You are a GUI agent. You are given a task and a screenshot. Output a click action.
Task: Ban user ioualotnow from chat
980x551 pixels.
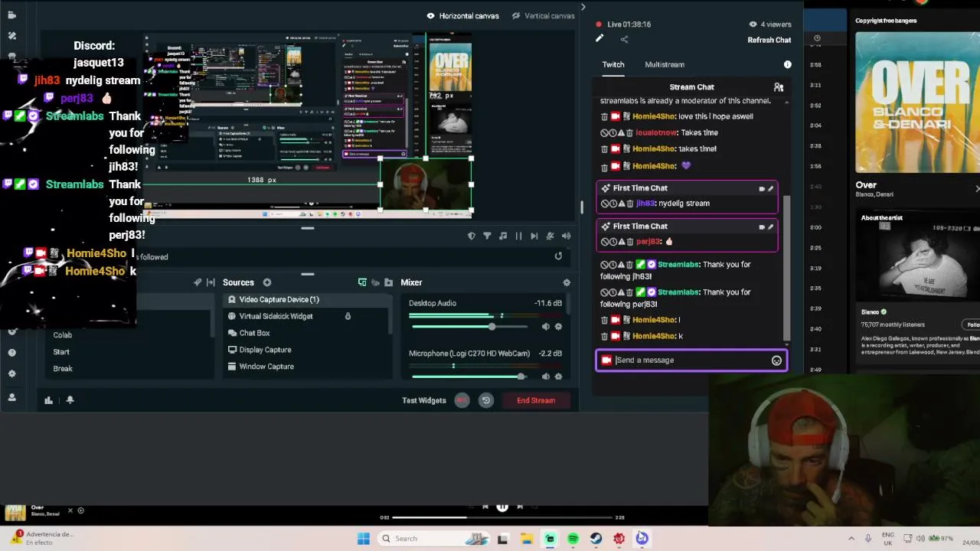pos(604,132)
